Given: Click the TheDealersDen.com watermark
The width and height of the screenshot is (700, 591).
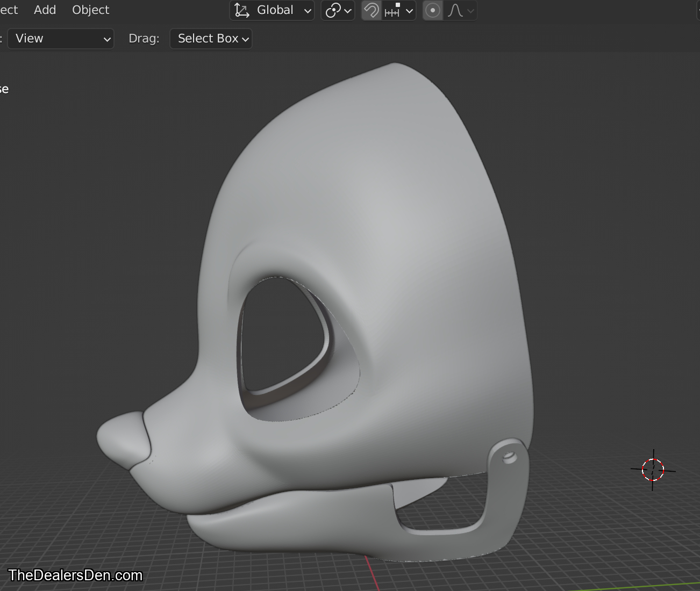Looking at the screenshot, I should [75, 575].
